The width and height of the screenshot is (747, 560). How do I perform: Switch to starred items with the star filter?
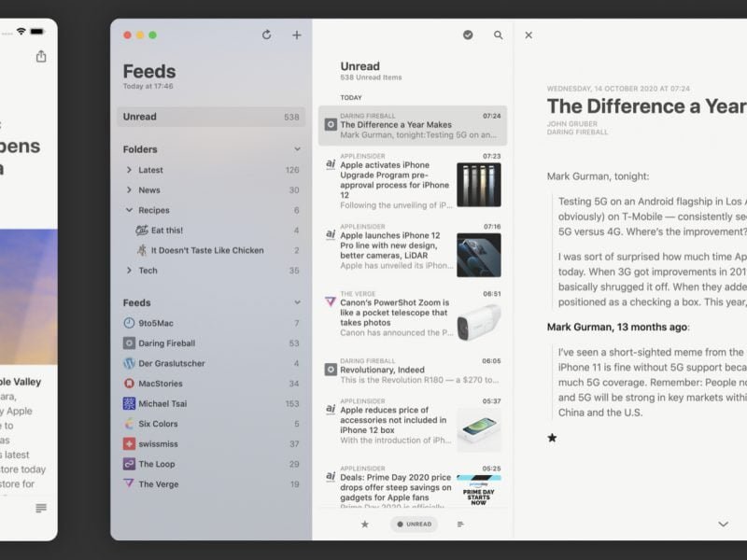[364, 524]
